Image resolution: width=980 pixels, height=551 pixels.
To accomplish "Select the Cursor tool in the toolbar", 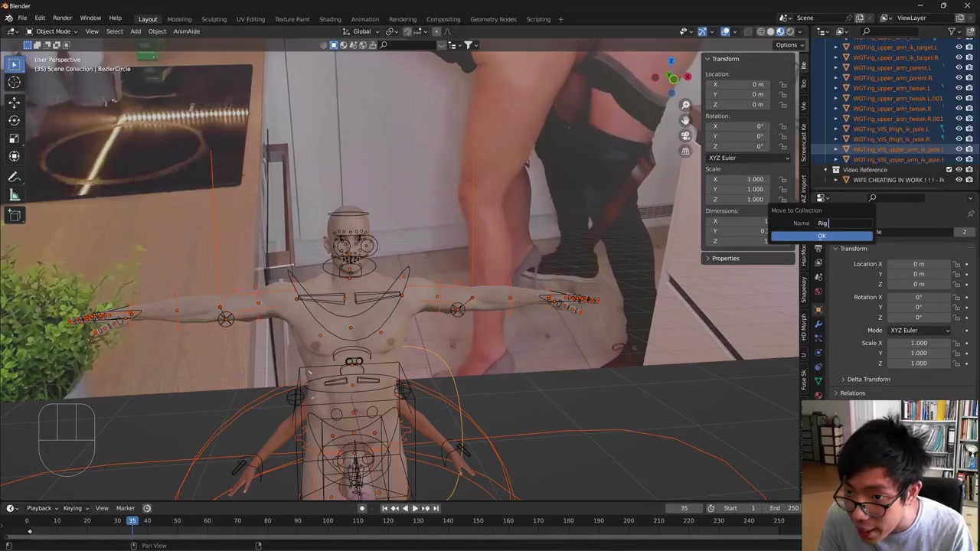I will (x=14, y=83).
